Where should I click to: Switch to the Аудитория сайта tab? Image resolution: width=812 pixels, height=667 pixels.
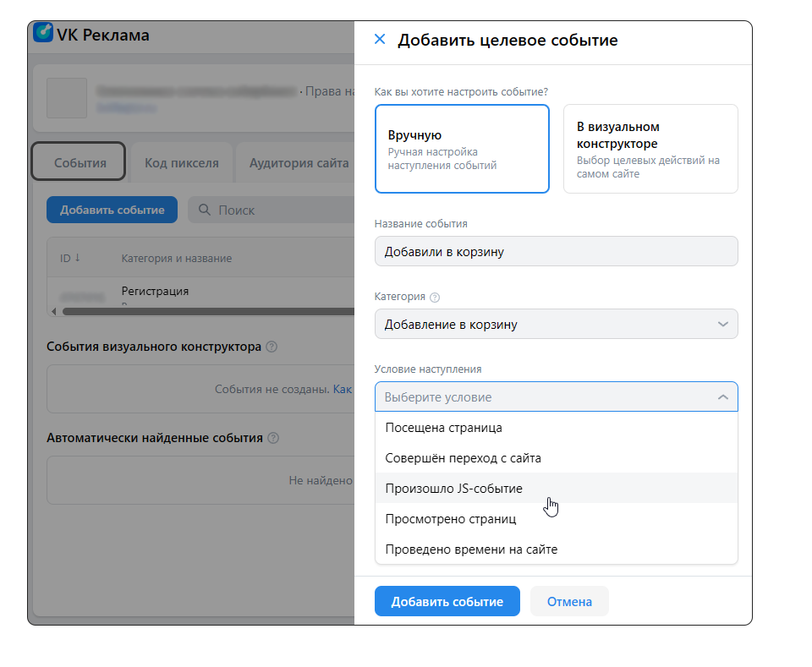pyautogui.click(x=298, y=161)
